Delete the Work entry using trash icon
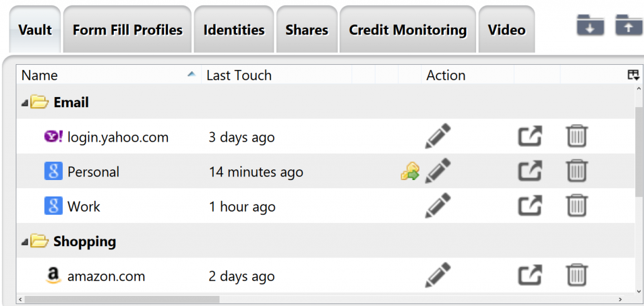Viewport: 644px width, 306px height. [x=577, y=205]
